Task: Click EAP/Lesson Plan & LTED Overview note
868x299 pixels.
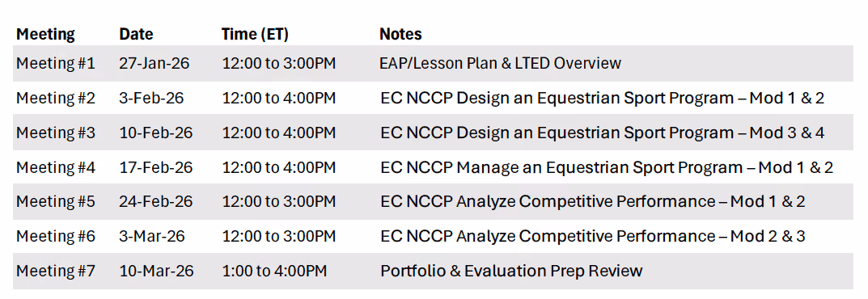Action: pos(501,64)
